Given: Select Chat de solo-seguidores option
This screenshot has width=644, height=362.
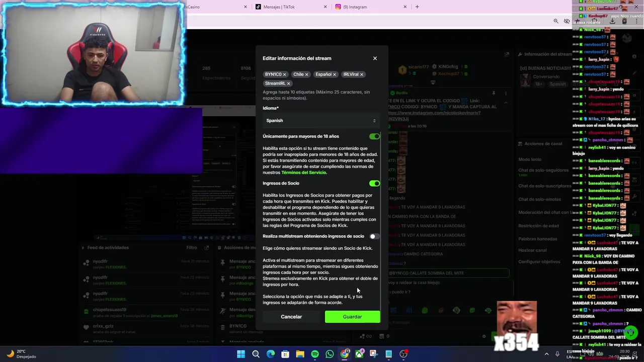Looking at the screenshot, I should pyautogui.click(x=543, y=170).
